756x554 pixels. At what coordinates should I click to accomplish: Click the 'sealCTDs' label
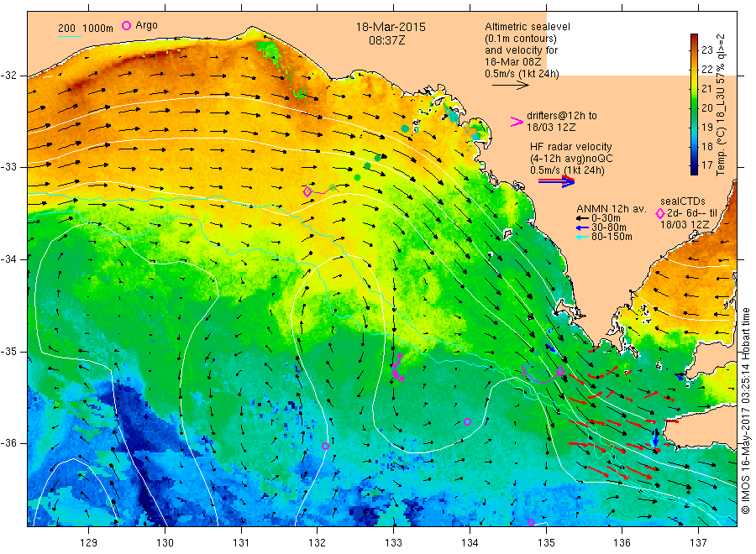(x=683, y=201)
